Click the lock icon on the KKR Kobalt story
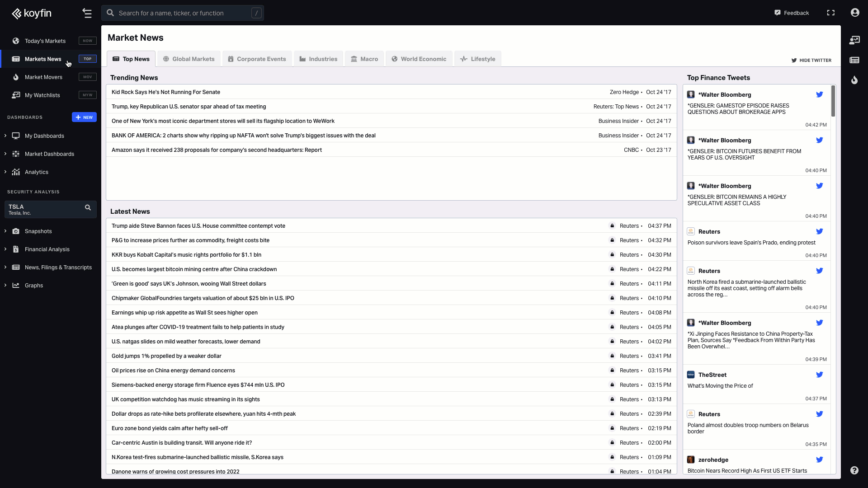Screen dimensions: 868x488 coord(612,255)
